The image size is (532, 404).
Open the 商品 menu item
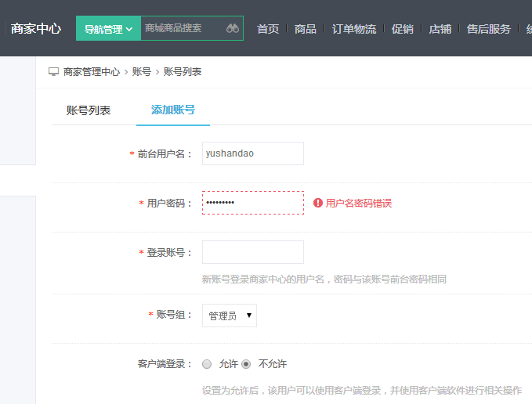(305, 29)
